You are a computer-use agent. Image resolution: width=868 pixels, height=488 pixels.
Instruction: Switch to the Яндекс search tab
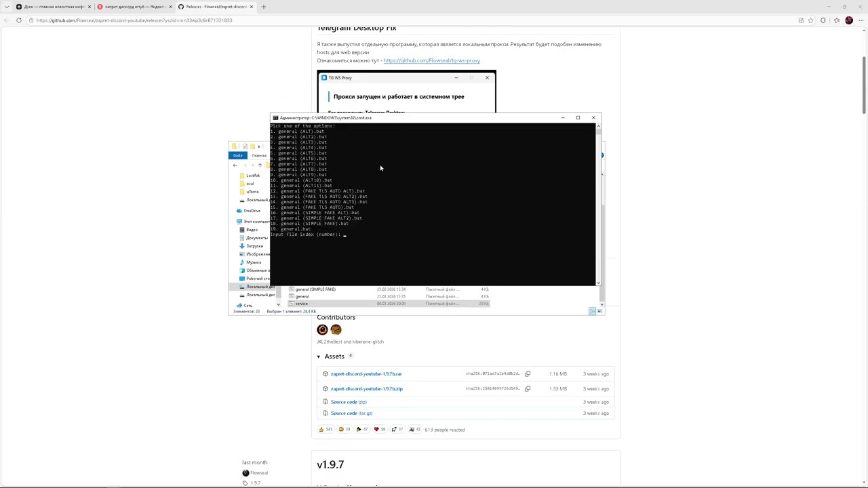pos(134,7)
